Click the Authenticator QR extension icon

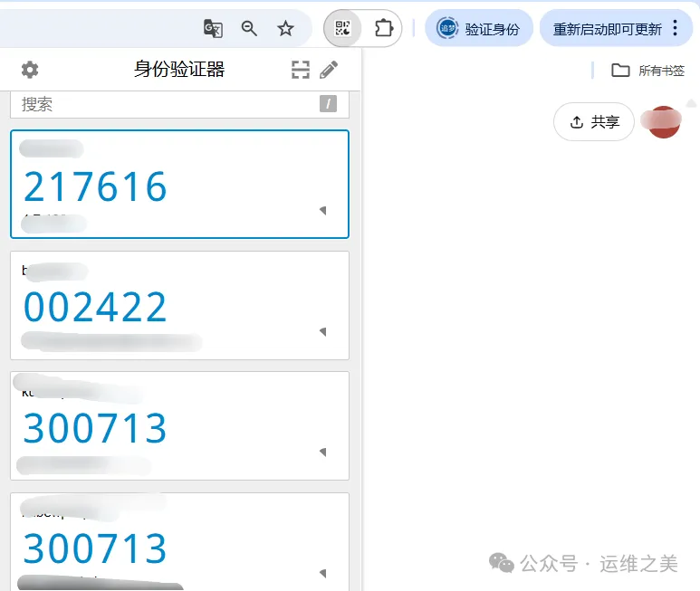tap(342, 28)
